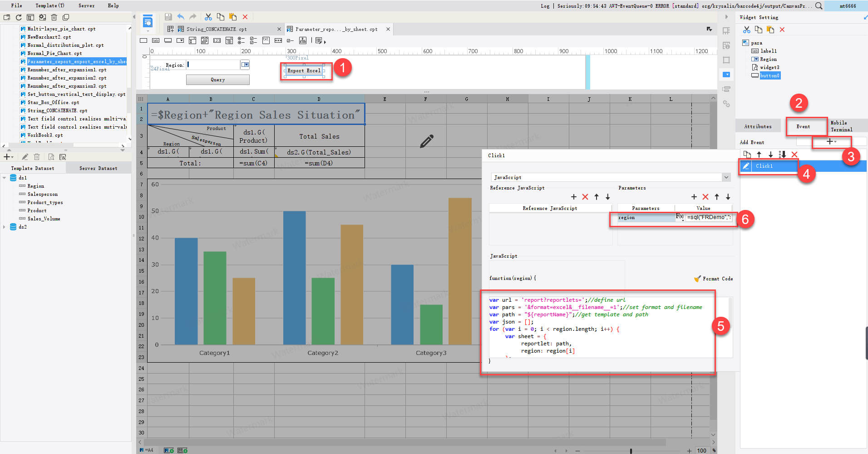Select the Radio Group widget tool
The image size is (868, 454).
pyautogui.click(x=242, y=40)
